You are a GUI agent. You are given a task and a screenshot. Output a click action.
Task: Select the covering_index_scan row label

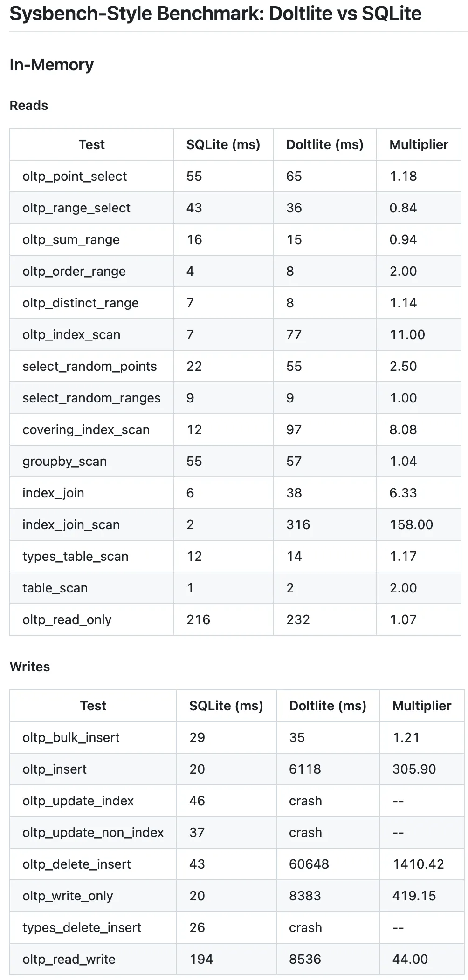tap(86, 429)
